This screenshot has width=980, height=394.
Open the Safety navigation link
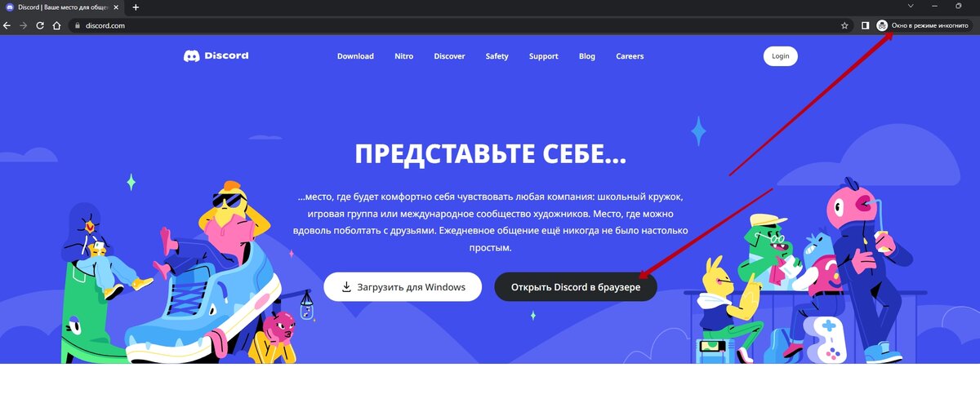[x=497, y=56]
